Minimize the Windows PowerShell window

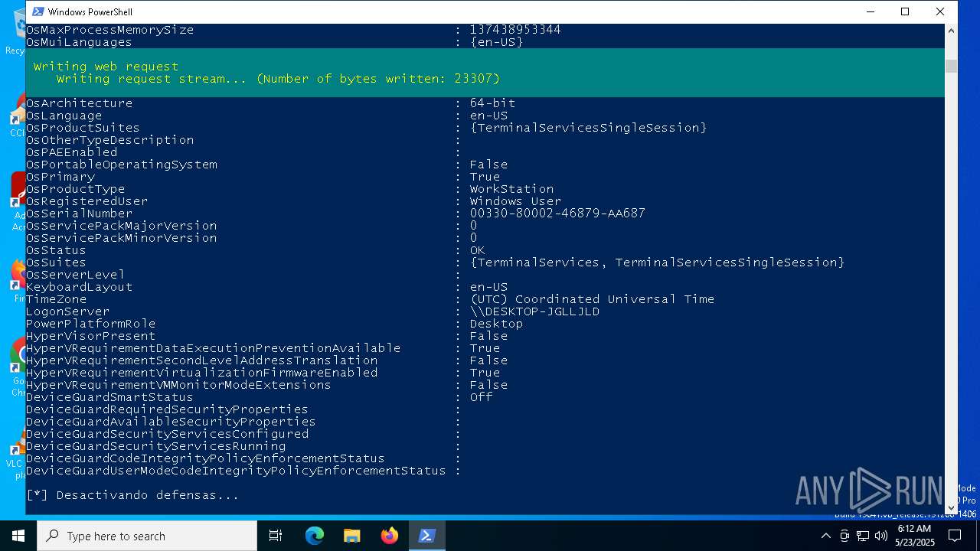click(x=871, y=11)
